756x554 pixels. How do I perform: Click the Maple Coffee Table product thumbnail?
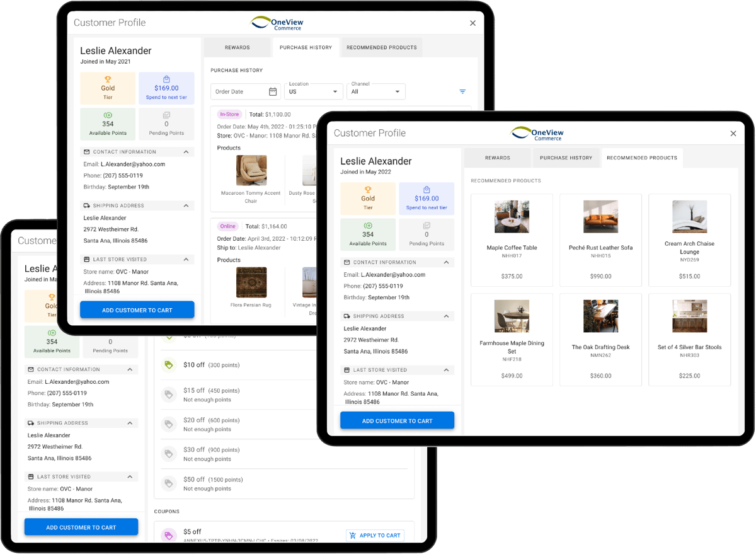pos(511,216)
